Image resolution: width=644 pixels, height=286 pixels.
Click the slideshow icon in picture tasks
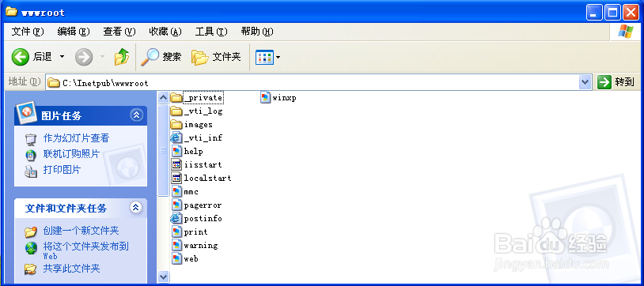(31, 139)
